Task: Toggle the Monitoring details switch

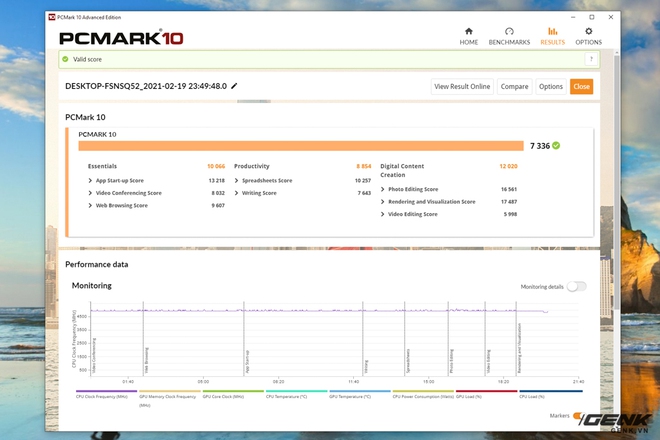Action: click(x=576, y=287)
